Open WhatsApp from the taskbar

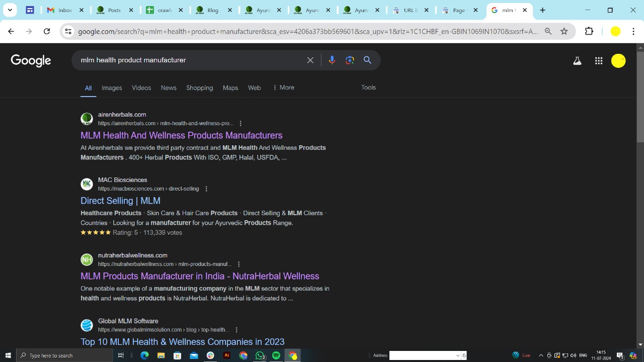click(260, 355)
